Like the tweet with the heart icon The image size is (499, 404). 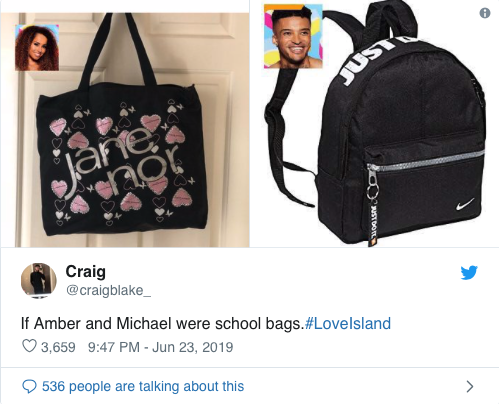pyautogui.click(x=29, y=346)
